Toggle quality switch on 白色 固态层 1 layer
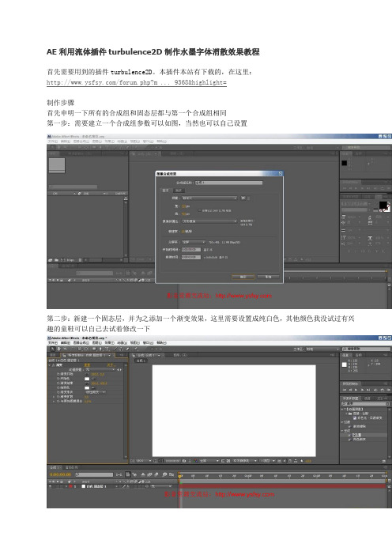 pyautogui.click(x=124, y=486)
